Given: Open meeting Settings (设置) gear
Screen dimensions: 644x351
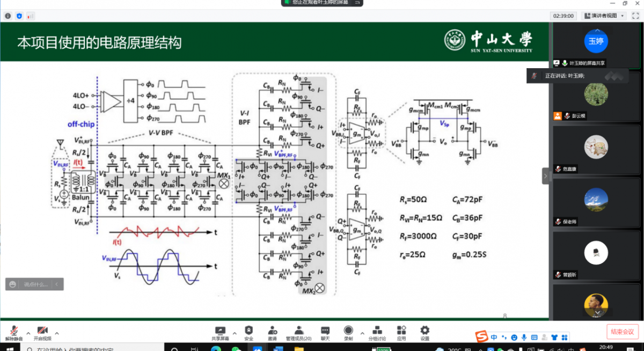Looking at the screenshot, I should pos(425,333).
